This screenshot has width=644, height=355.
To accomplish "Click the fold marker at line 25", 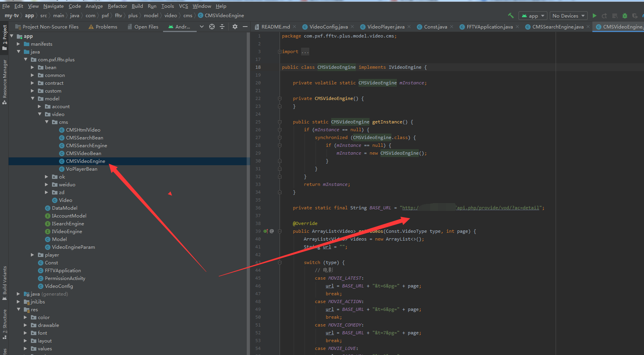I will click(x=280, y=122).
